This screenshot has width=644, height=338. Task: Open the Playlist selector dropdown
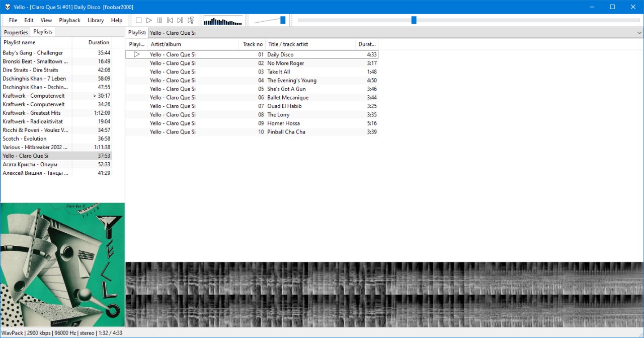(395, 33)
